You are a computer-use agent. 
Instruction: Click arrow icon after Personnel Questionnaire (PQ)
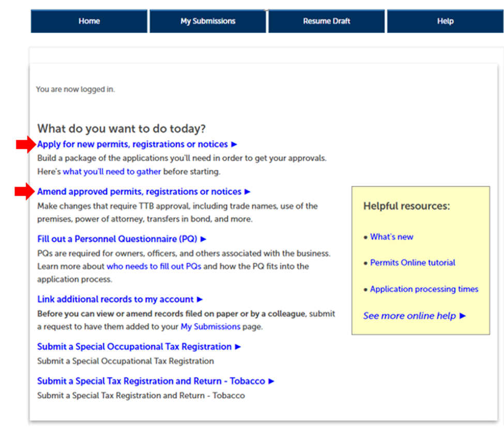tap(204, 240)
